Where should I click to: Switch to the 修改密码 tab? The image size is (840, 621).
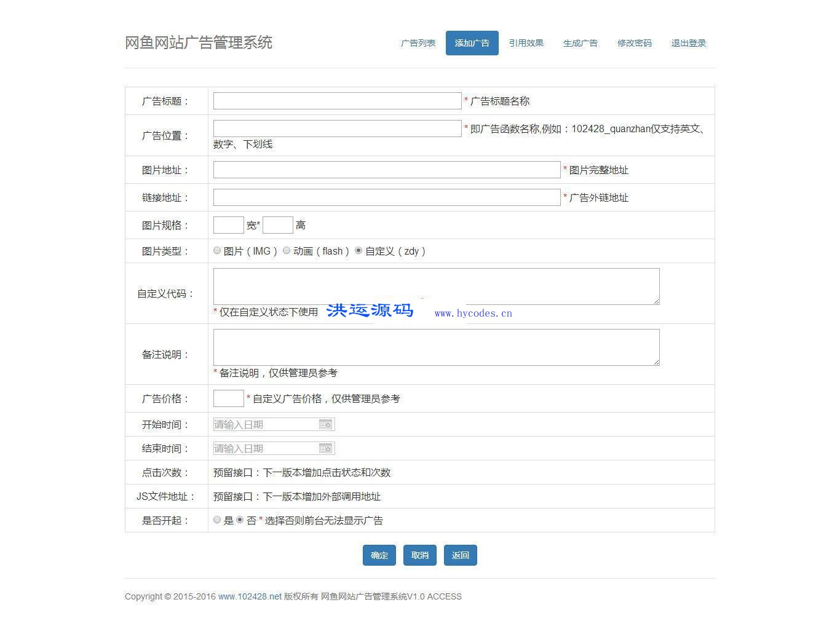635,43
